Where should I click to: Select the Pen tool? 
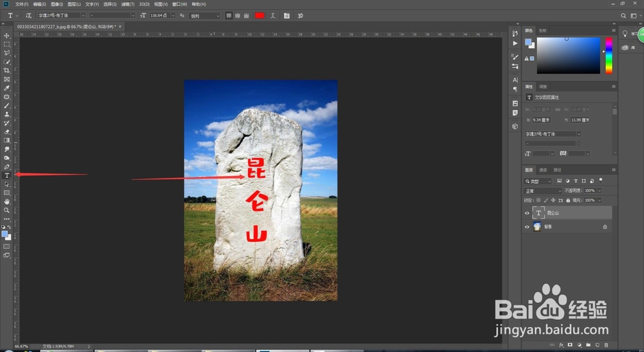point(6,166)
